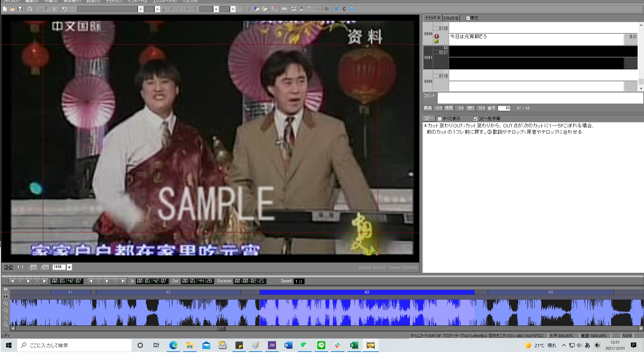Click the Fx effects toolbar icon
This screenshot has width=644, height=362.
coord(327,9)
